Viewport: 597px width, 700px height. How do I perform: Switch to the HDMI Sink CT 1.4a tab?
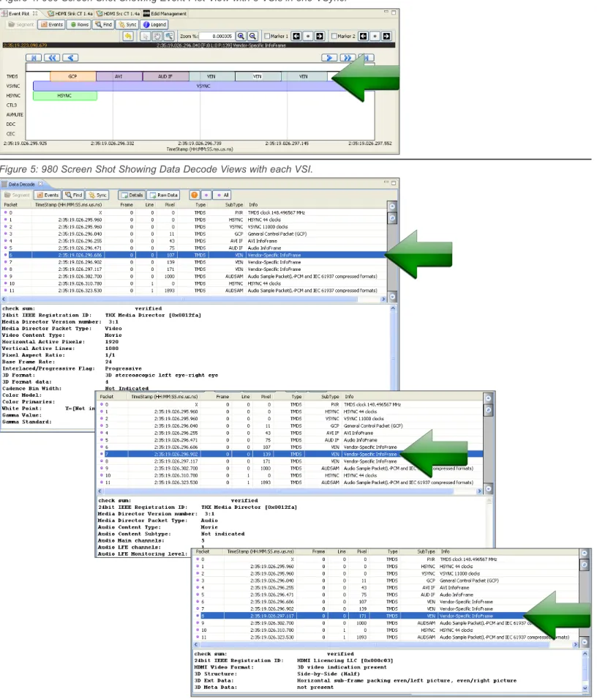coord(70,14)
